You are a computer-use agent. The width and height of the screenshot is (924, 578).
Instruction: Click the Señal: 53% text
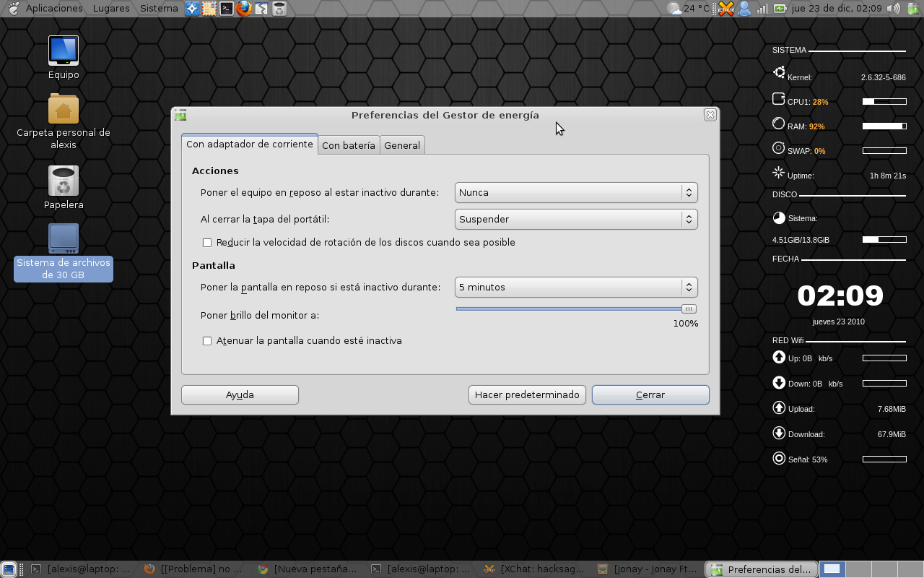pyautogui.click(x=808, y=460)
